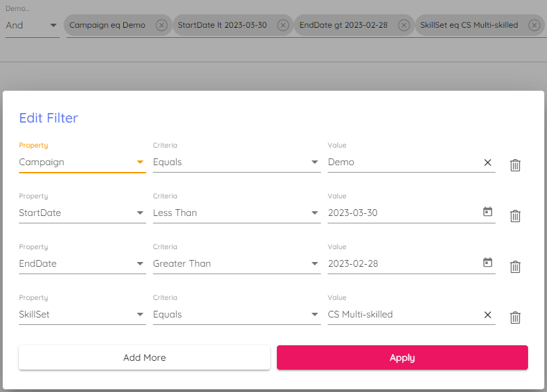This screenshot has width=547, height=392.
Task: Remove the 'Campaign eq Demo' chip
Action: [x=161, y=25]
